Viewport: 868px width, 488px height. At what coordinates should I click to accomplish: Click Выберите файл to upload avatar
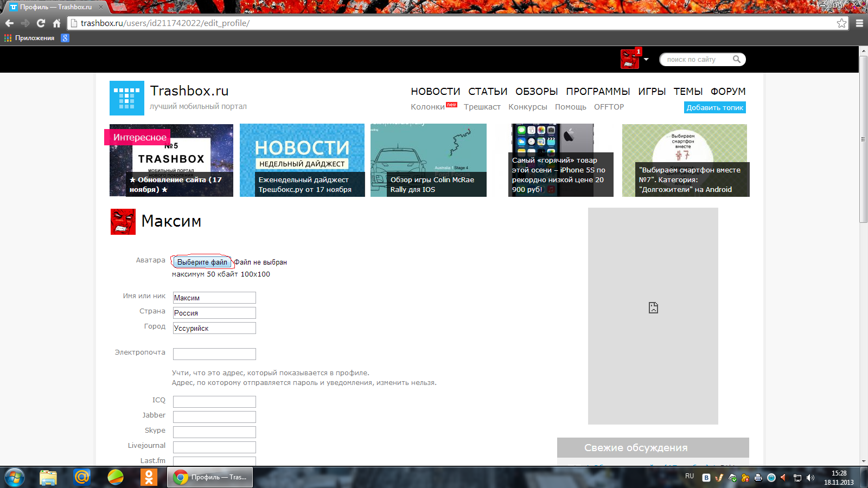click(202, 262)
